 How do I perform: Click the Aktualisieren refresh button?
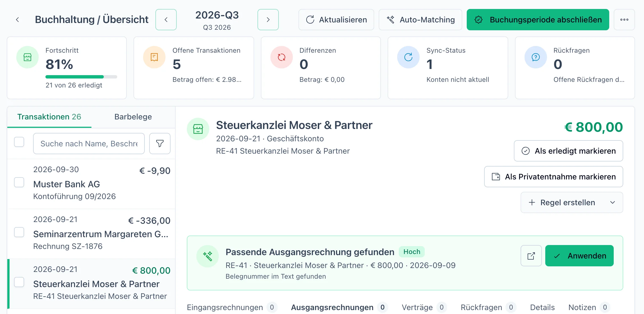[x=336, y=20]
